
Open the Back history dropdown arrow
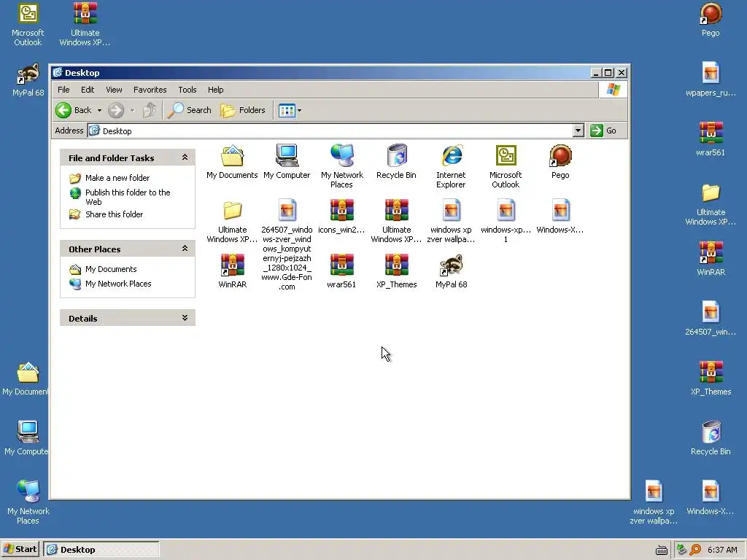[x=99, y=111]
